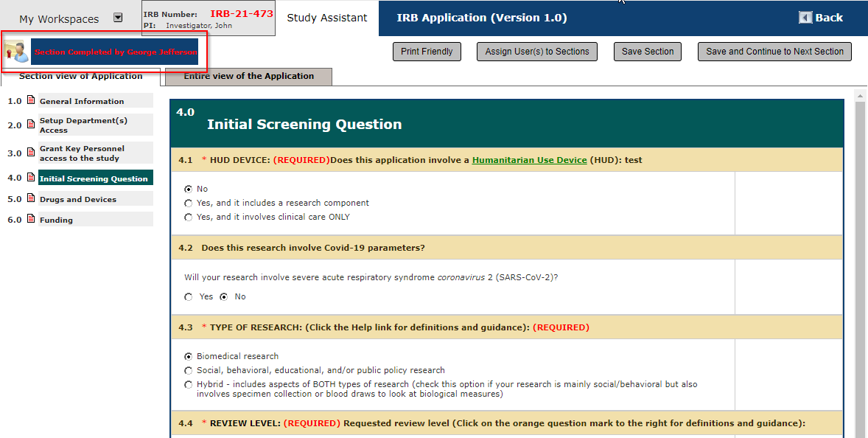Switch to Entire view of the Application tab

click(248, 77)
